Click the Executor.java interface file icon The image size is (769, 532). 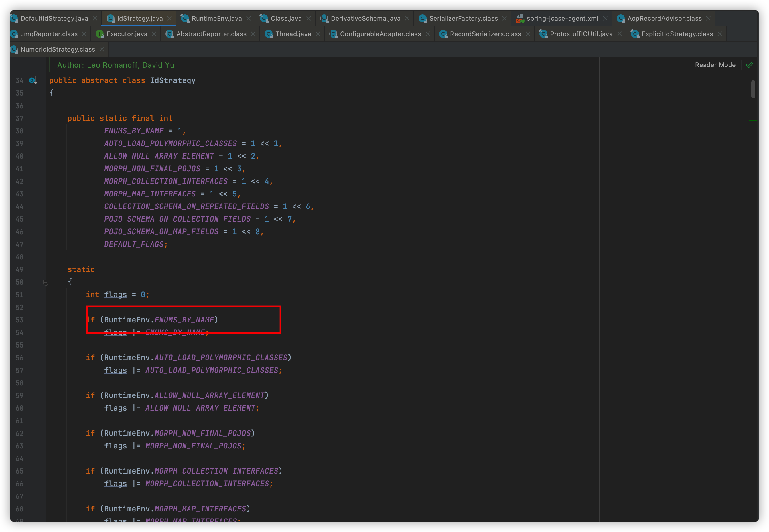click(x=99, y=34)
